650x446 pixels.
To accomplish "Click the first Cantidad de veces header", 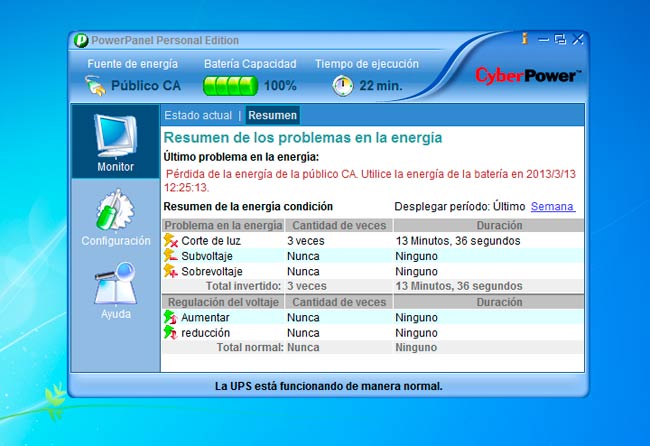I will (x=339, y=225).
